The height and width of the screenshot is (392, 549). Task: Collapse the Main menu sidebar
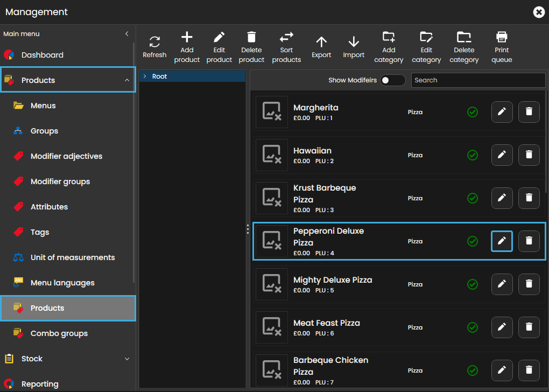click(x=127, y=33)
